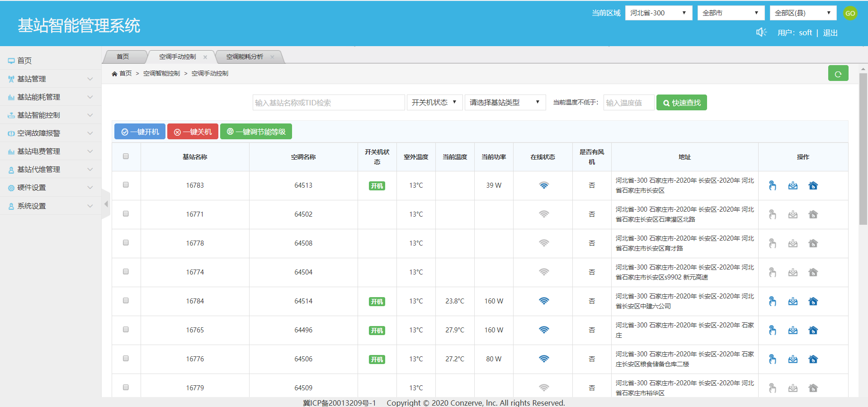This screenshot has width=868, height=407.
Task: Click the 一键开机 button
Action: 140,132
